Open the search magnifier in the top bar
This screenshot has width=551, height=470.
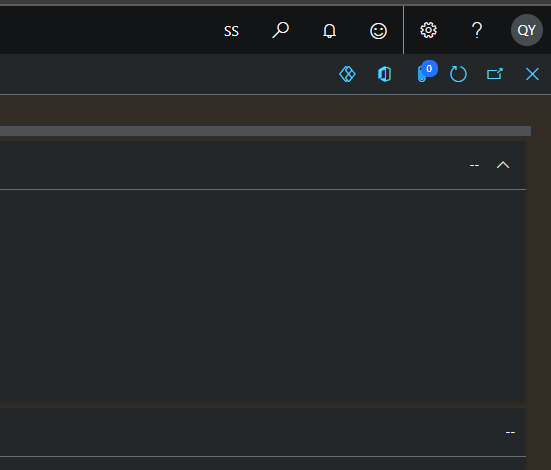(280, 30)
